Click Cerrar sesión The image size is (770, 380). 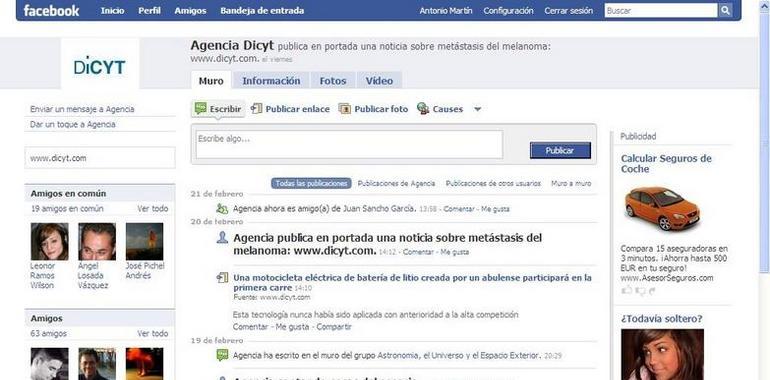pos(569,10)
